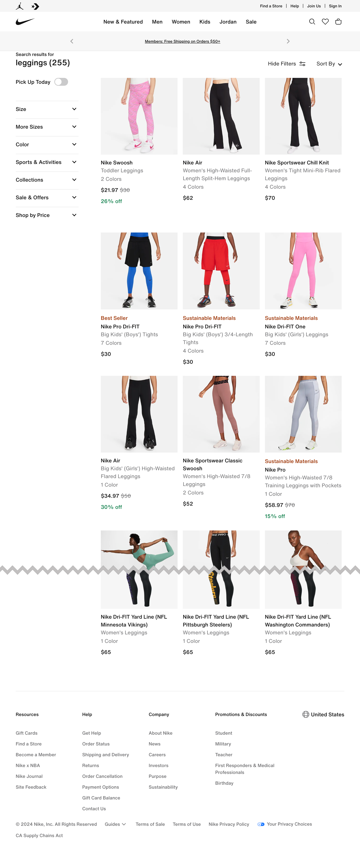
Task: Show previous promo banner arrow
Action: click(72, 41)
